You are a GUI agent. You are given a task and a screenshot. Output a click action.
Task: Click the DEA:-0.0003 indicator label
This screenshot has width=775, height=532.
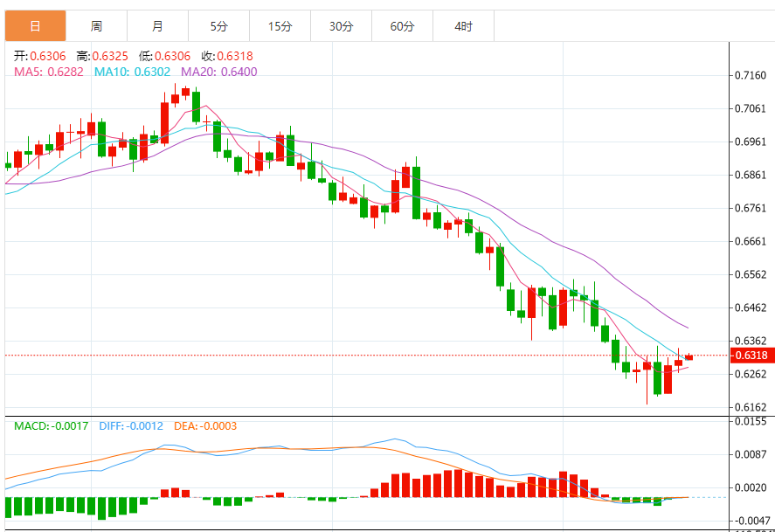click(205, 425)
